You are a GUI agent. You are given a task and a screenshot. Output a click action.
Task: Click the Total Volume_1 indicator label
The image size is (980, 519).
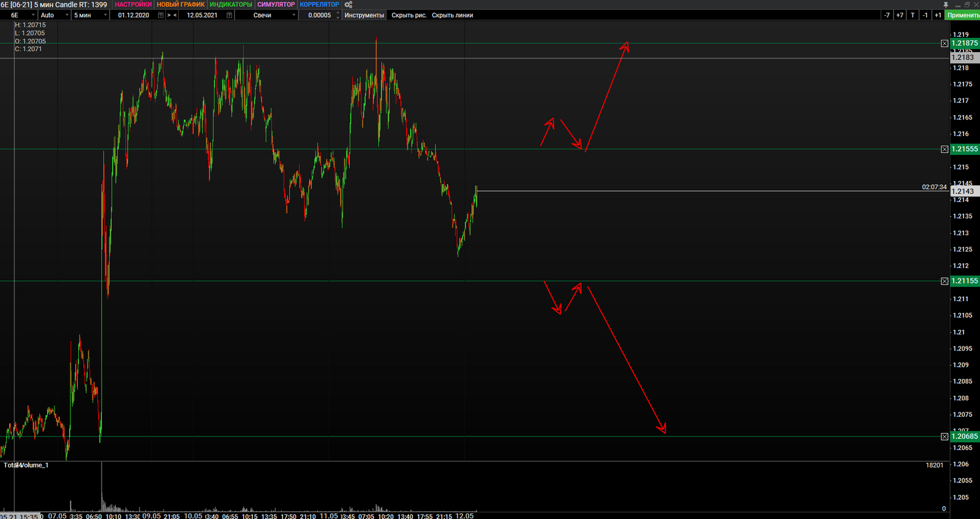point(26,465)
